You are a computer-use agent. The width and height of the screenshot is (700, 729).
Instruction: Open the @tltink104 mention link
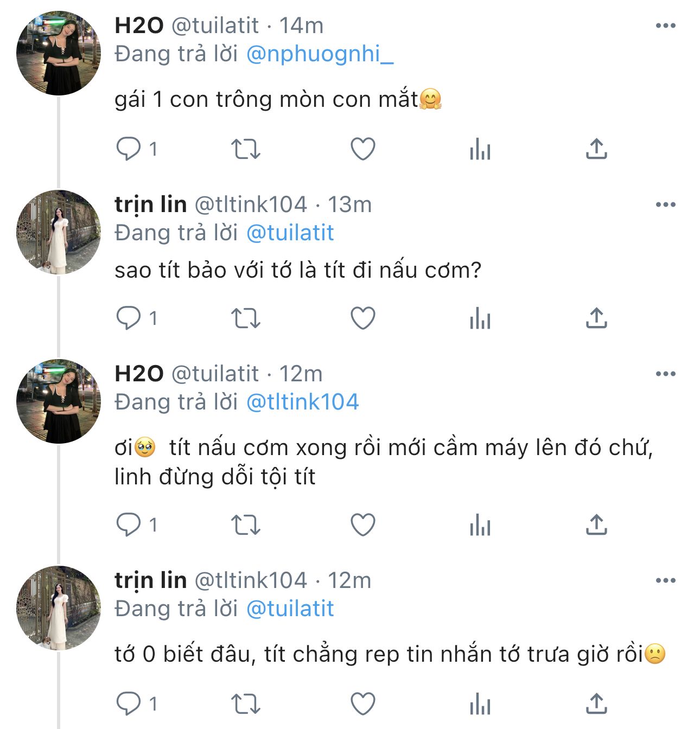(302, 402)
